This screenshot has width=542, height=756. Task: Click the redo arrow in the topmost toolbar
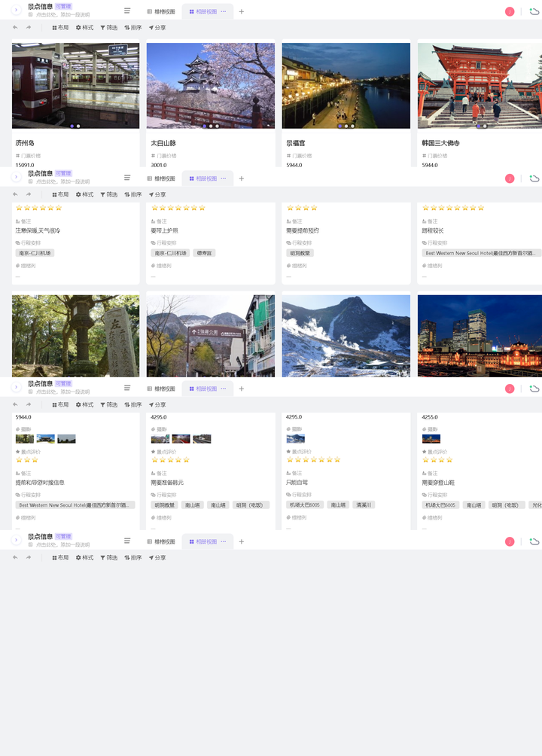[29, 28]
